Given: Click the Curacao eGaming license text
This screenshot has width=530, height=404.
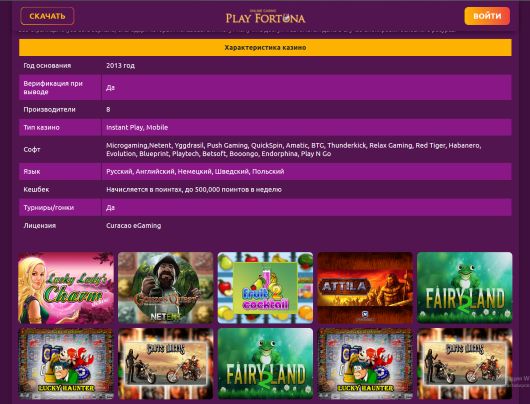Looking at the screenshot, I should 134,225.
